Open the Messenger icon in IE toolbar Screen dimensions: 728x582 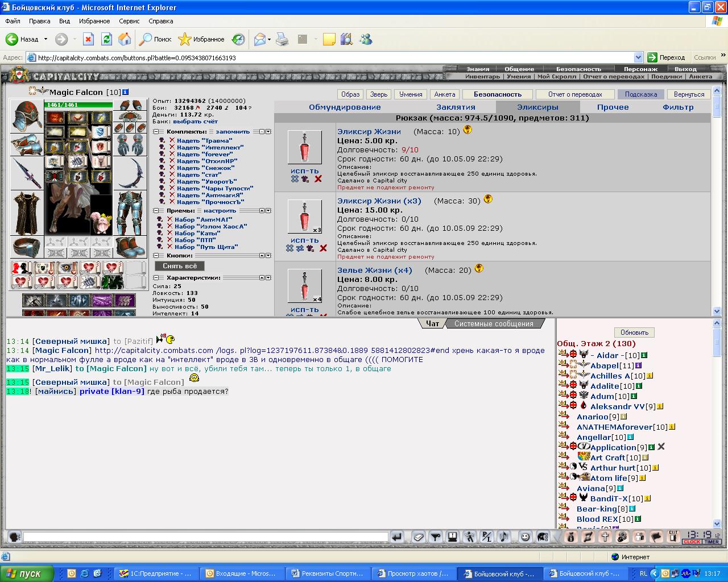366,39
